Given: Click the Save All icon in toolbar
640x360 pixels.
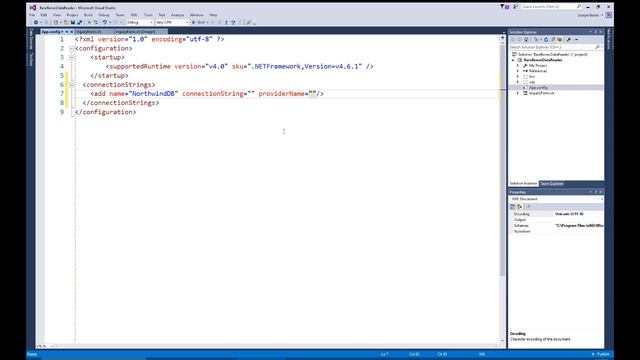Looking at the screenshot, I should (x=80, y=22).
